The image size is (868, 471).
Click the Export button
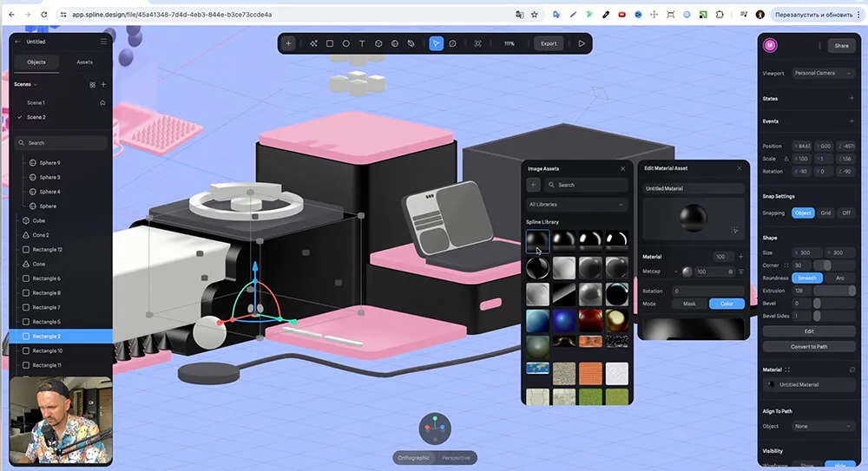point(549,43)
